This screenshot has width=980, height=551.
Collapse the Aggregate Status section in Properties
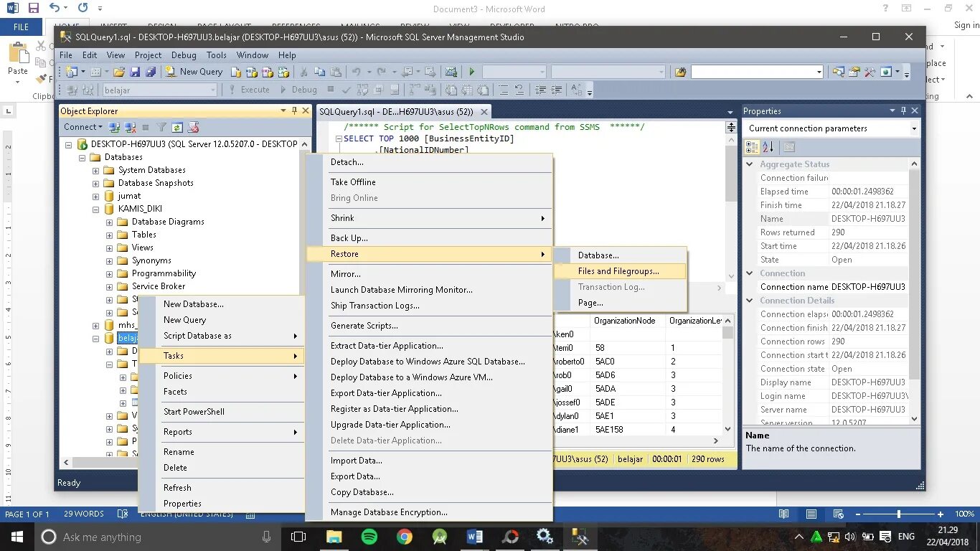point(750,164)
